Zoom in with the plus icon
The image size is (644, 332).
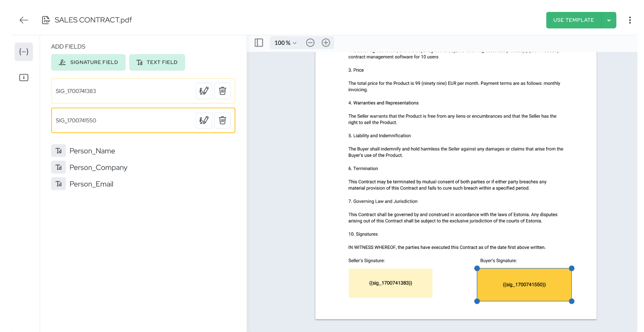[326, 43]
